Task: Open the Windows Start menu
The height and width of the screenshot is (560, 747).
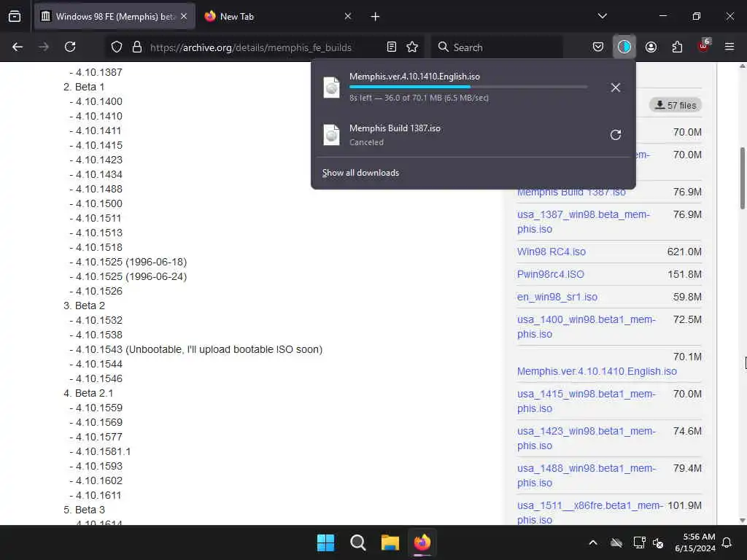Action: [x=326, y=542]
